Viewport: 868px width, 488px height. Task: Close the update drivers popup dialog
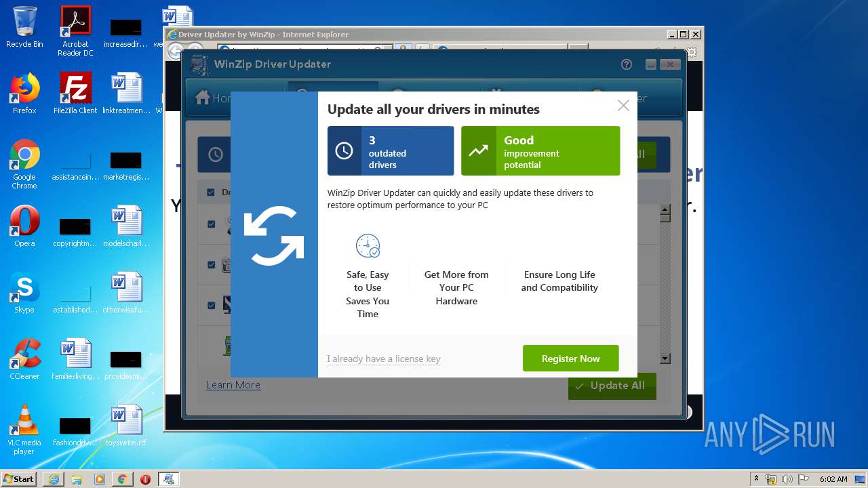coord(623,105)
